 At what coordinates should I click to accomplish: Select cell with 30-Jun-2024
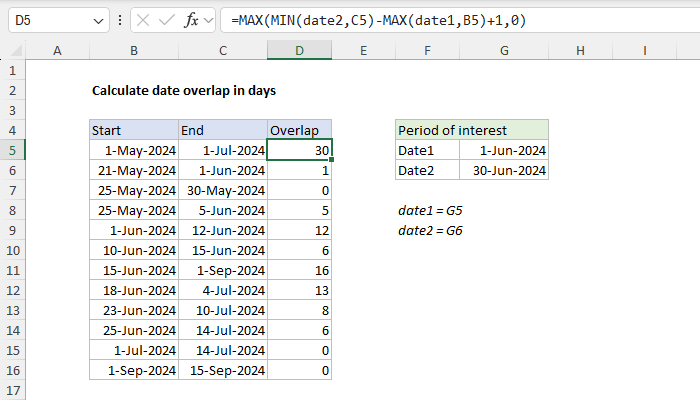504,171
